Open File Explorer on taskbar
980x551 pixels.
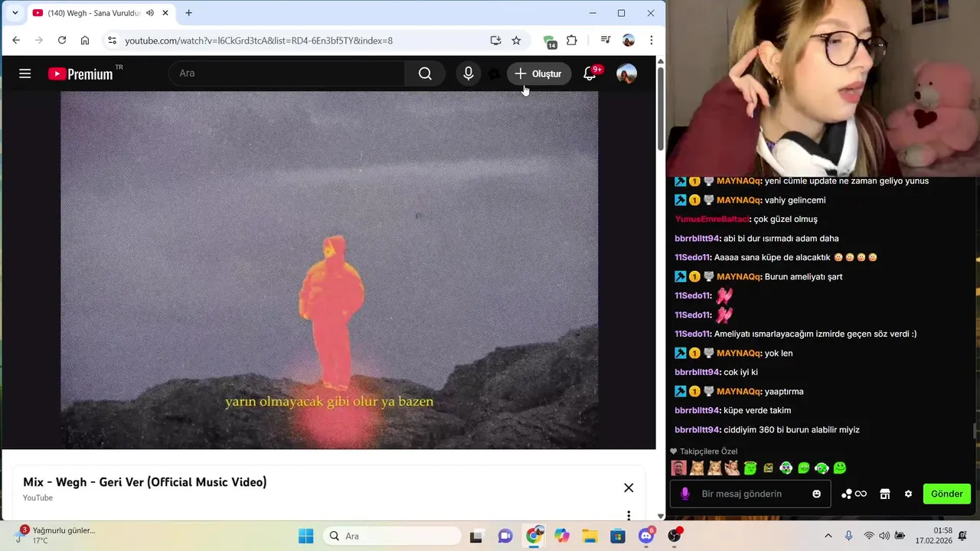coord(590,536)
